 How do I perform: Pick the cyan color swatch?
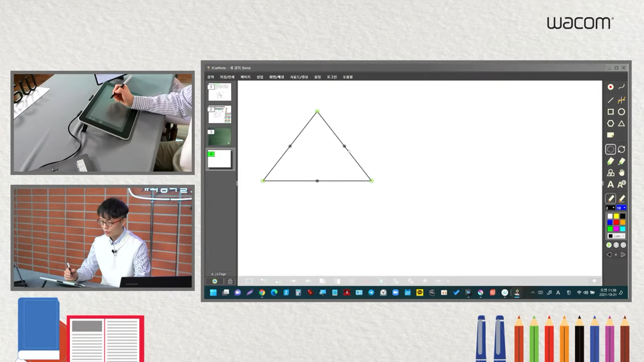[623, 229]
